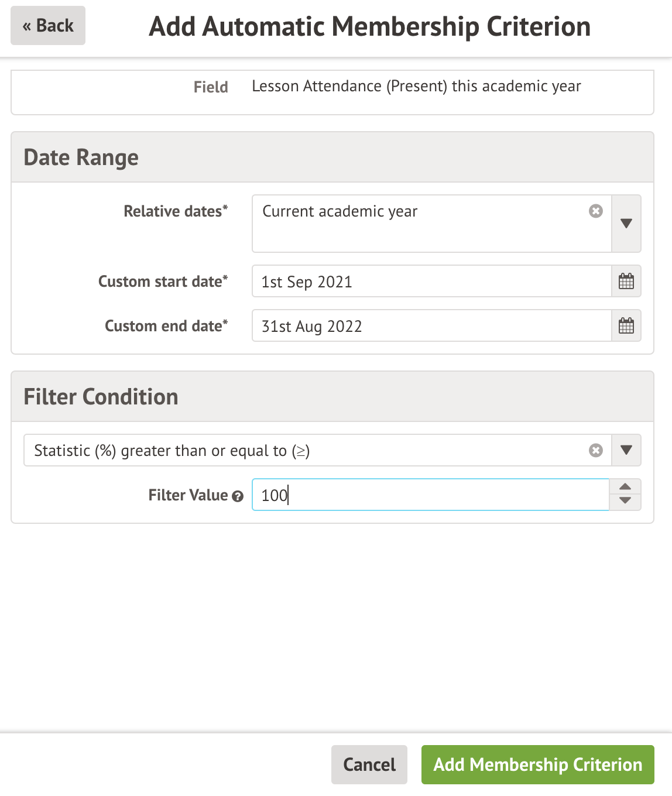This screenshot has height=796, width=672.
Task: Open the Custom end date calendar picker
Action: coord(626,326)
